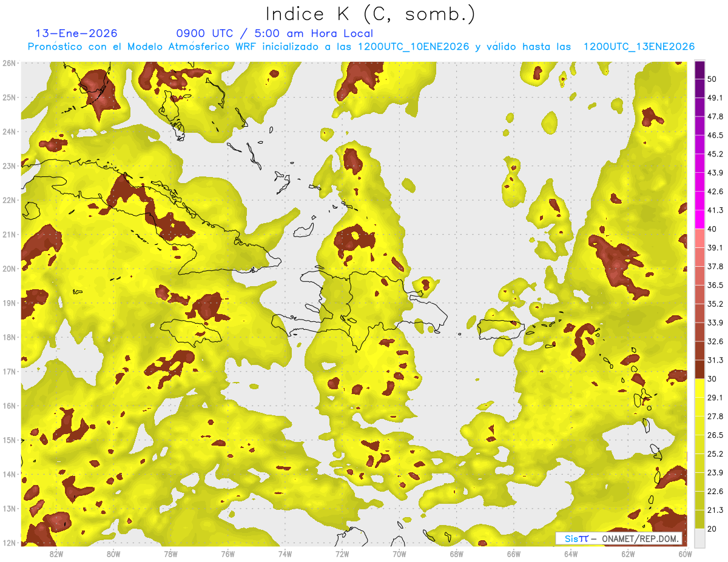This screenshot has height=562, width=728.
Task: Pick the dark brown swatch between 30 and 31.3
Action: 700,369
